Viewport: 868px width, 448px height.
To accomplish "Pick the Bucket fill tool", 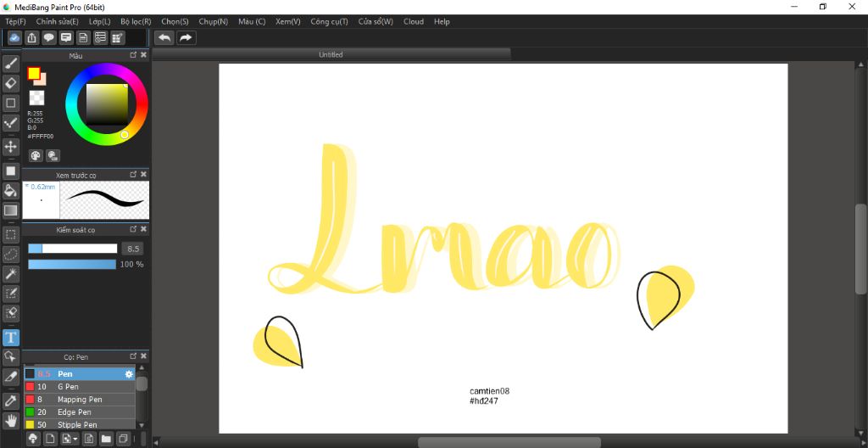I will click(x=10, y=191).
